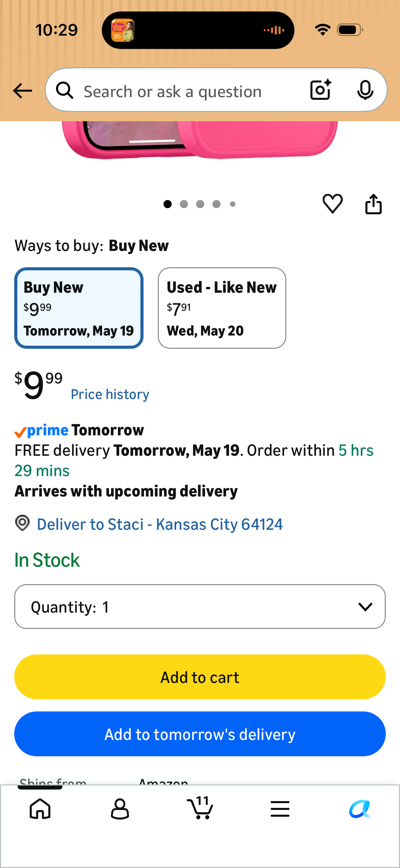Expand the Quantity dropdown
Screen dimensions: 400x868
[x=200, y=607]
